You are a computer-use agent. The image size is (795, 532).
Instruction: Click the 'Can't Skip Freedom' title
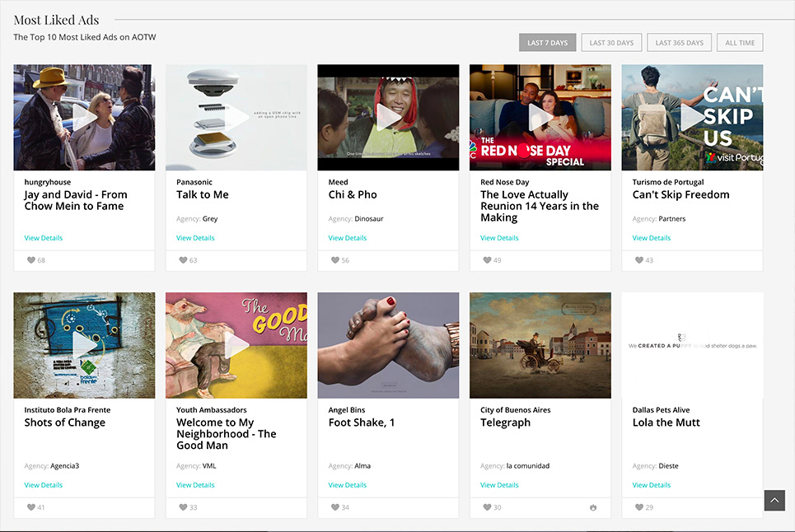[681, 194]
